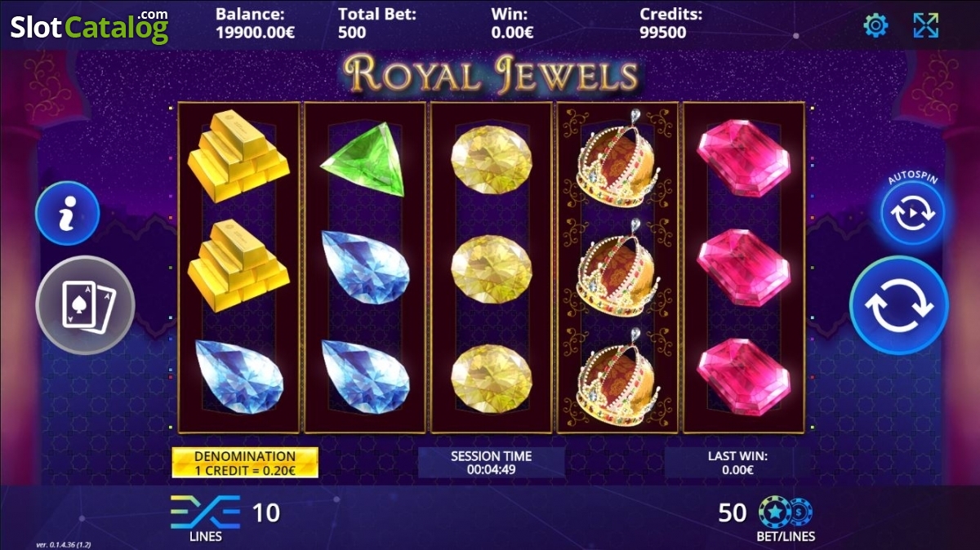Spin the reels with big spin button
Image resolution: width=980 pixels, height=550 pixels.
click(899, 305)
